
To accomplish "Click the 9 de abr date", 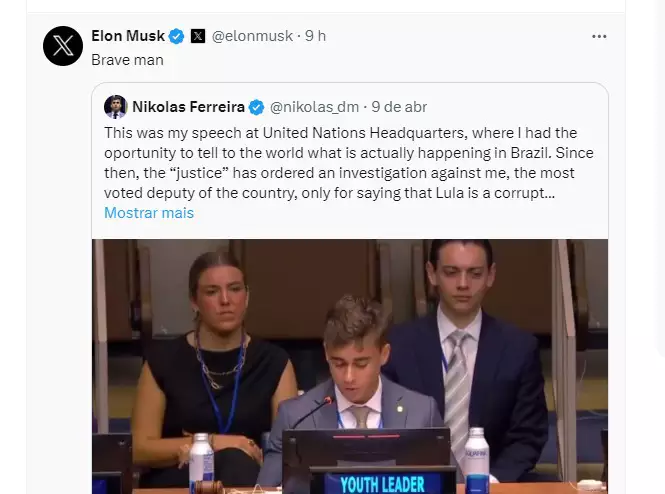I will click(400, 107).
